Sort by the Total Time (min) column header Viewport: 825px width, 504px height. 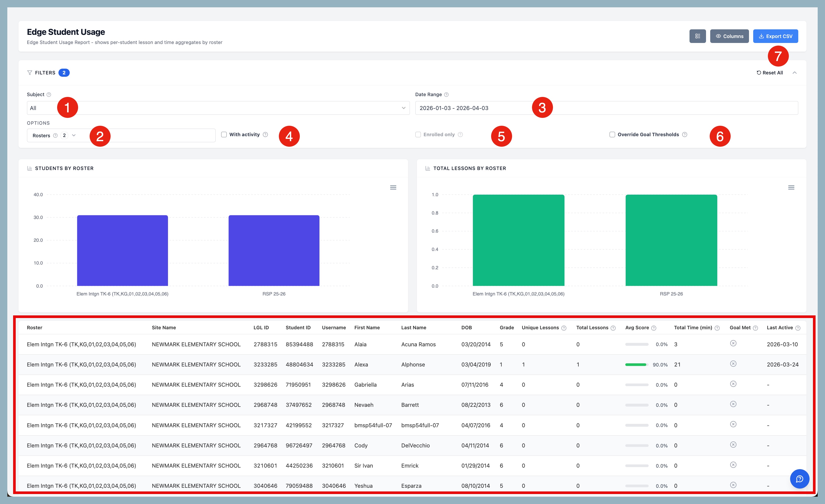tap(693, 328)
